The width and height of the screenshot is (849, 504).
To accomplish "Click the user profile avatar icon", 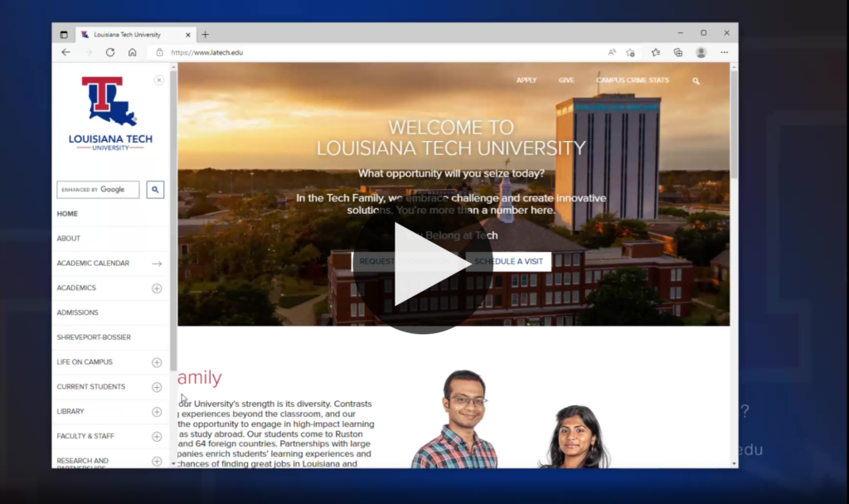I will tap(701, 52).
